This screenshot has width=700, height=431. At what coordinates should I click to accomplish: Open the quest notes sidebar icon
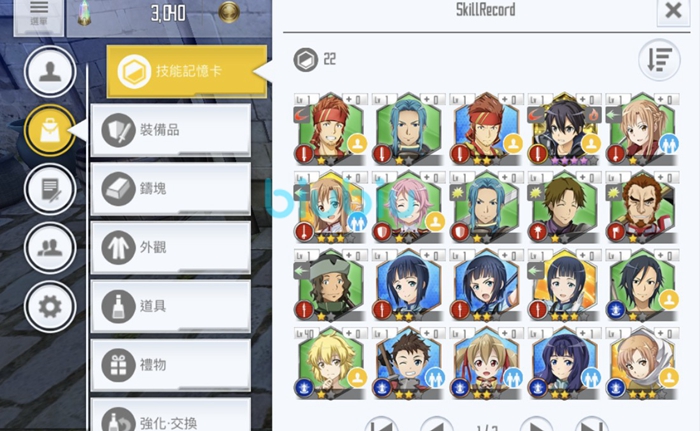50,189
